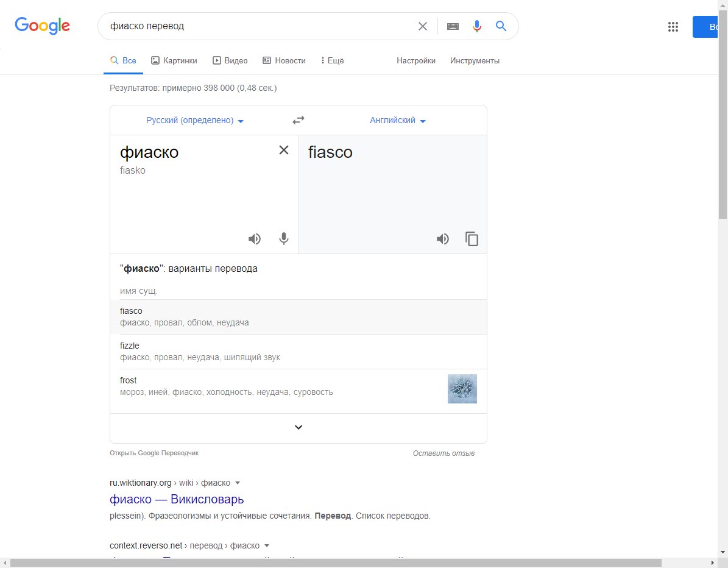Click the ru.wiktionary.org breadcrumb URL
This screenshot has height=568, width=728.
[x=170, y=483]
